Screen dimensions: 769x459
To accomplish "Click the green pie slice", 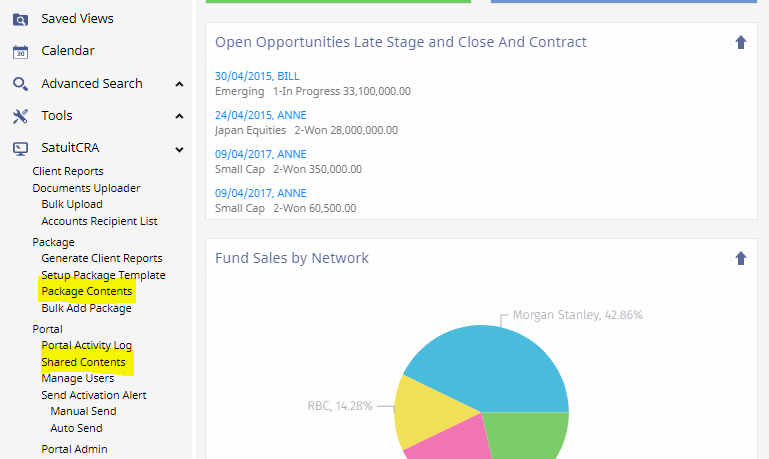I will 527,436.
